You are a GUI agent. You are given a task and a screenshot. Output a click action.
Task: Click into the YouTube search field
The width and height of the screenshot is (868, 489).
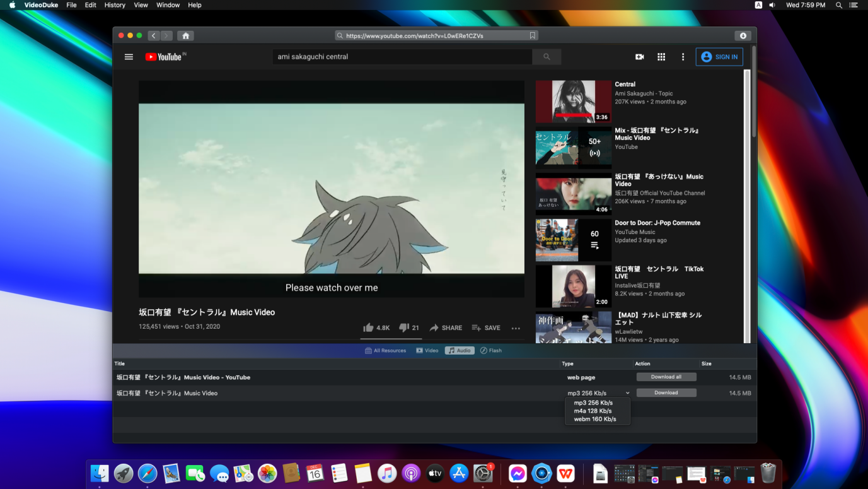(403, 57)
